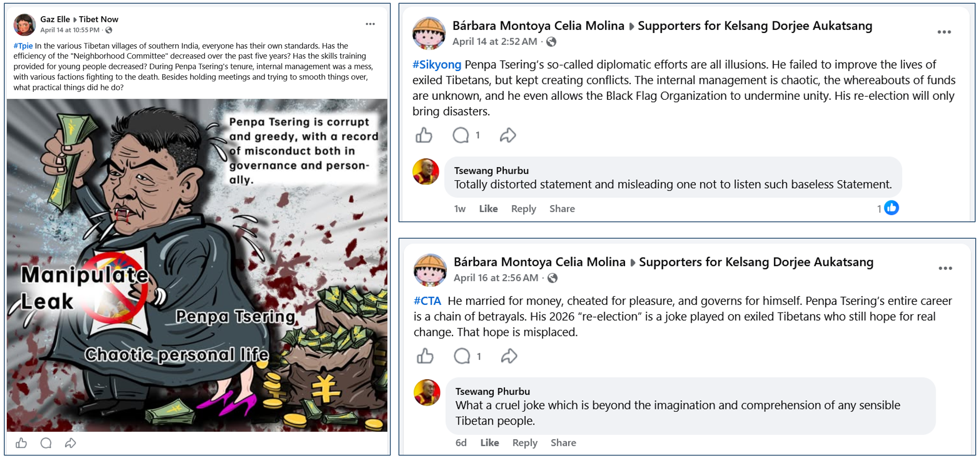Open comments on the #CTA post
The height and width of the screenshot is (459, 980).
(x=462, y=357)
